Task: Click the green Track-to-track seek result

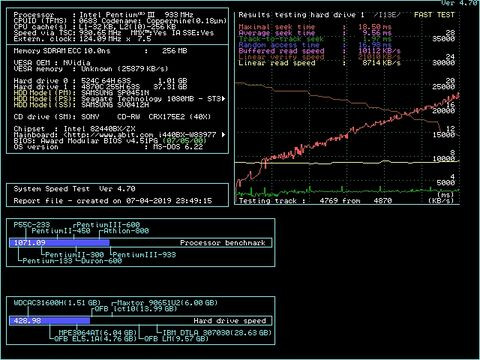Action: tap(315, 39)
